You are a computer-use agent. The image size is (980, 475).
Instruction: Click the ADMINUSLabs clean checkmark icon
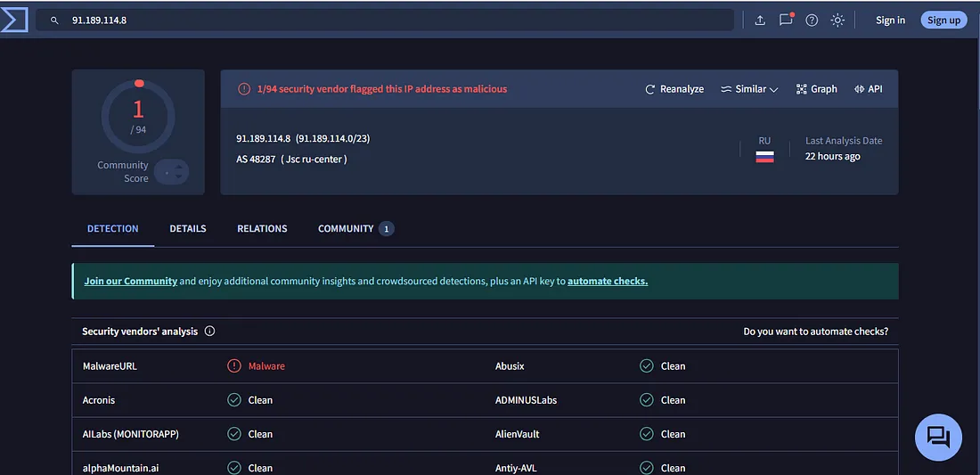point(647,400)
